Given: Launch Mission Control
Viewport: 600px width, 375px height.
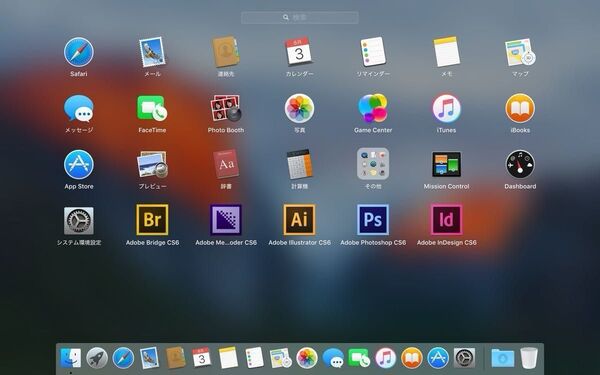Looking at the screenshot, I should click(446, 164).
